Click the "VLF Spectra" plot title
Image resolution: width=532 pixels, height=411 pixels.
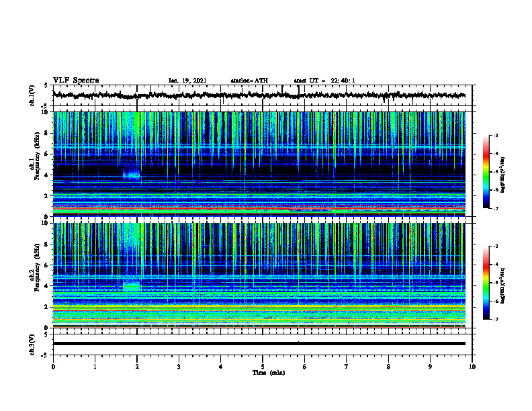click(x=76, y=80)
